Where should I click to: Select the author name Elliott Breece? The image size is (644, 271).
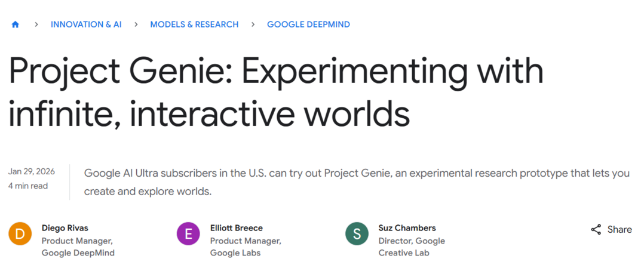click(x=236, y=228)
